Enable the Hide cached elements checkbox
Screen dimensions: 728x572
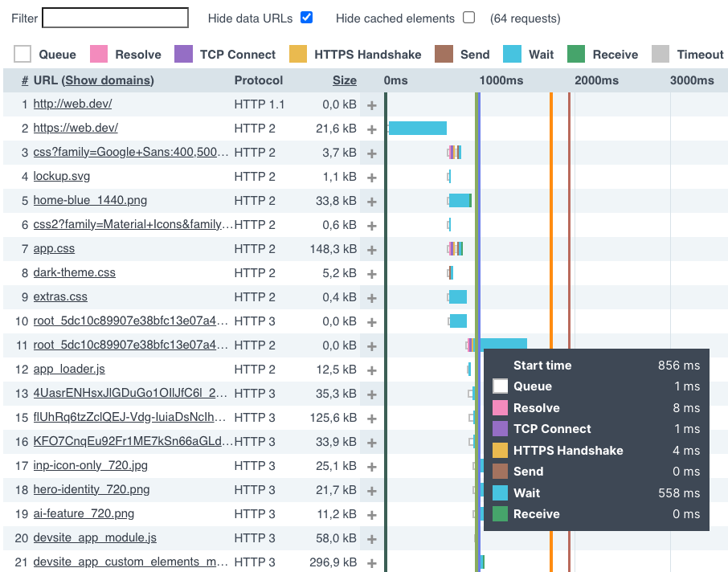[x=468, y=17]
